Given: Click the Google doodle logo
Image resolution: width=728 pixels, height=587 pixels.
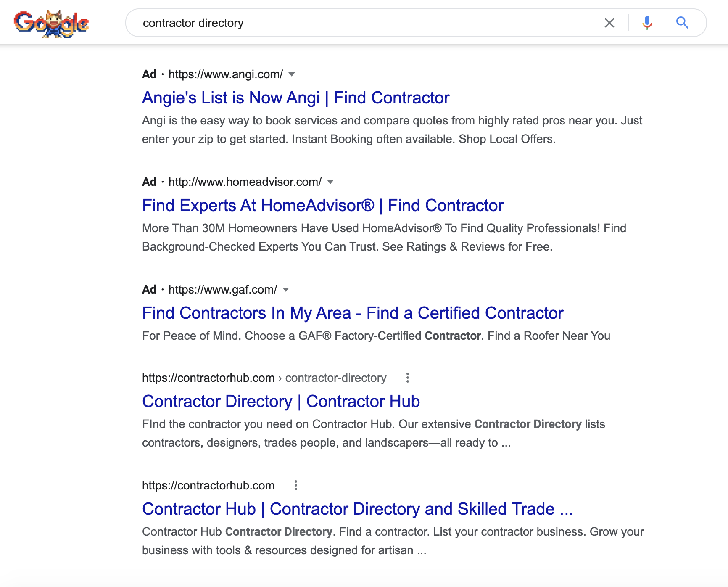Looking at the screenshot, I should point(51,23).
